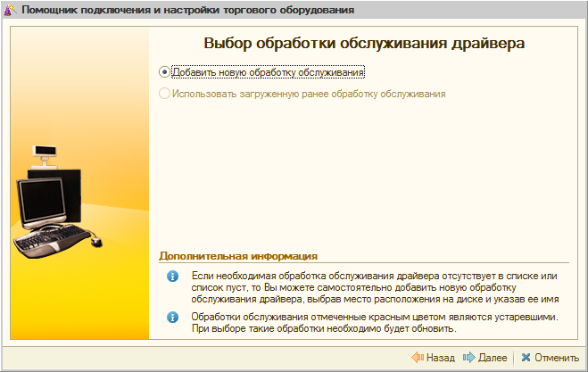
Task: Click text "При выборе такие обработки необходимо"
Action: pyautogui.click(x=287, y=329)
